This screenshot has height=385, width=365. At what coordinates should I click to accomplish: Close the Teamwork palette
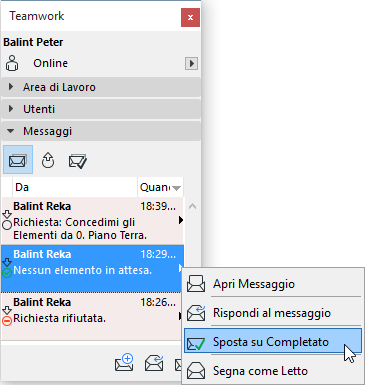pos(190,17)
